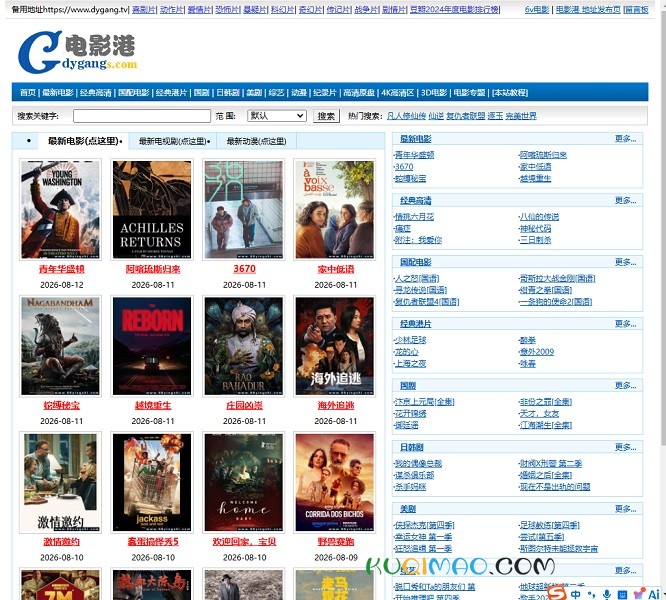This screenshot has height=600, width=666.
Task: Open 经典高清 in the blue nav bar
Action: (96, 93)
